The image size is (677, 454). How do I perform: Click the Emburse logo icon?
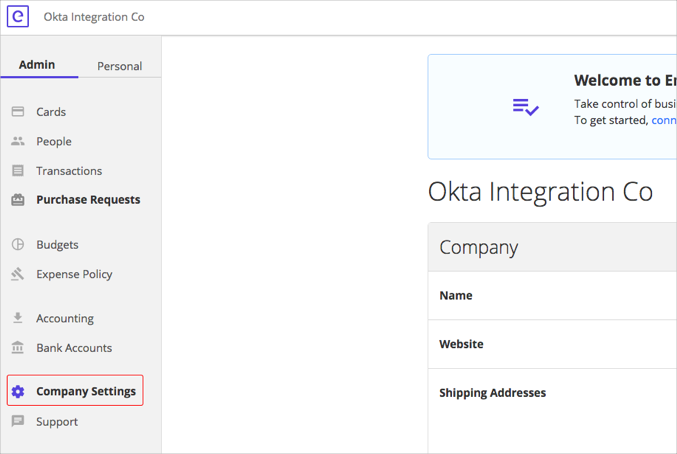pyautogui.click(x=18, y=17)
